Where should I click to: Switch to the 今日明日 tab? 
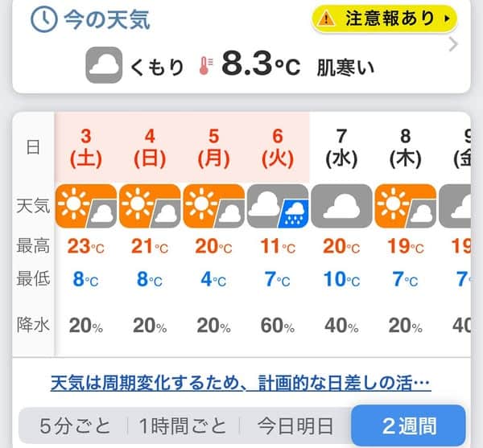click(295, 426)
